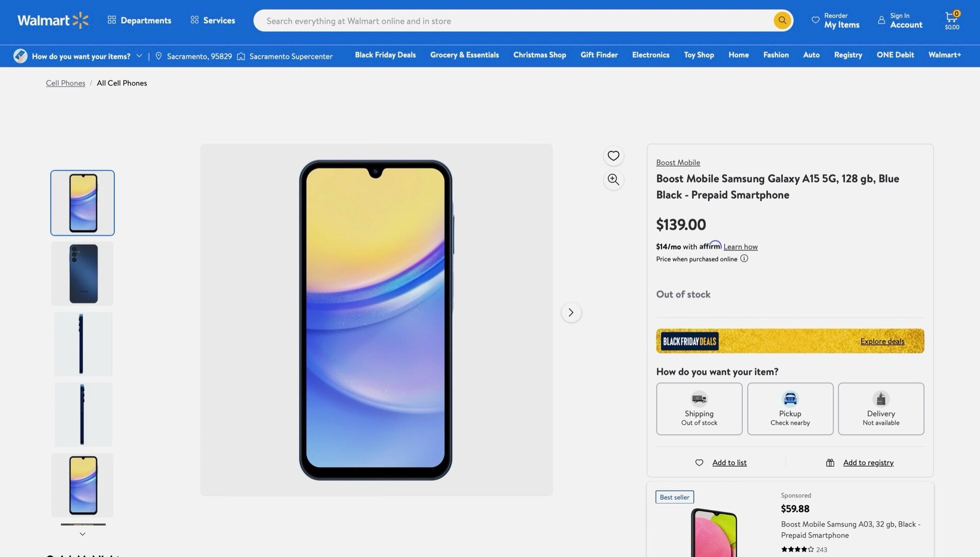This screenshot has height=557, width=980.
Task: Select third side-view phone thumbnail
Action: tap(82, 344)
